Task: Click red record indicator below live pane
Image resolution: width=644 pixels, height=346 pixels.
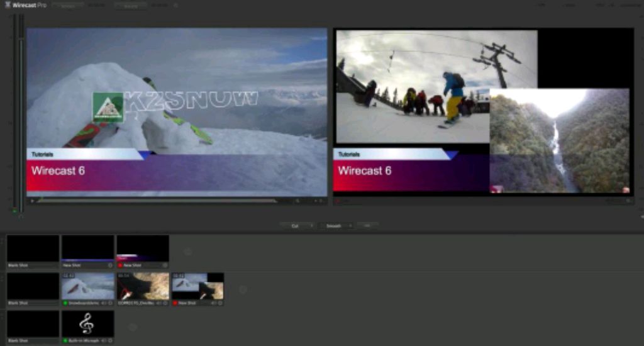Action: (x=338, y=201)
